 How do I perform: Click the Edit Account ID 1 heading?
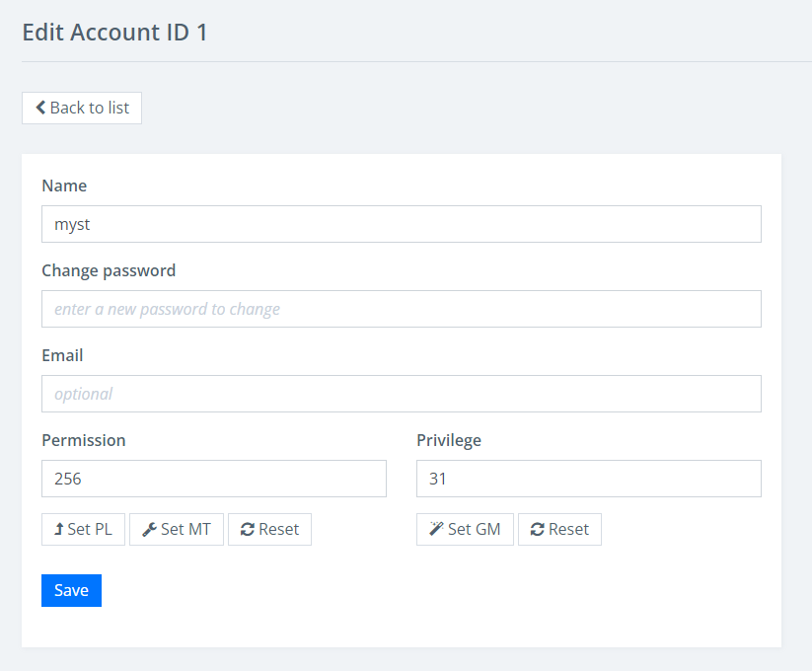pyautogui.click(x=114, y=33)
